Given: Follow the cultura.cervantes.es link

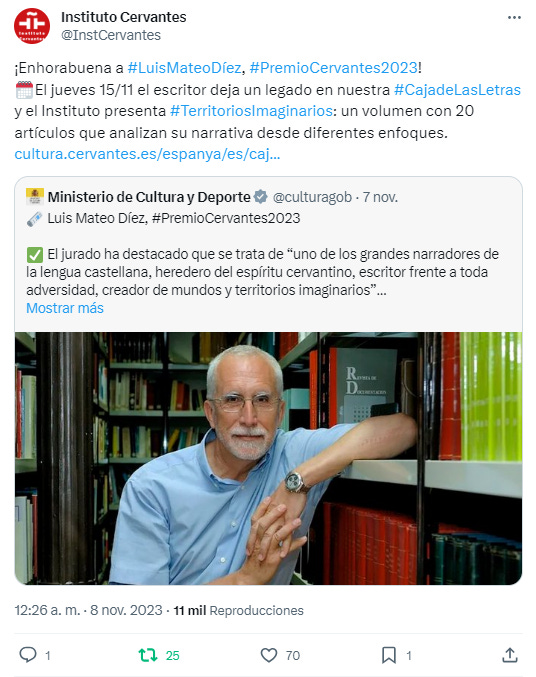Looking at the screenshot, I should [x=147, y=154].
